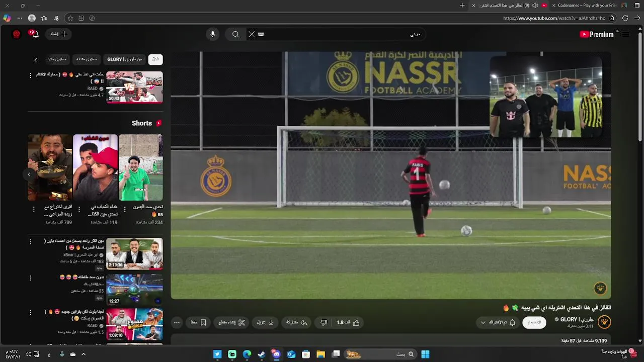
Task: Open more video actions ellipsis
Action: click(177, 322)
